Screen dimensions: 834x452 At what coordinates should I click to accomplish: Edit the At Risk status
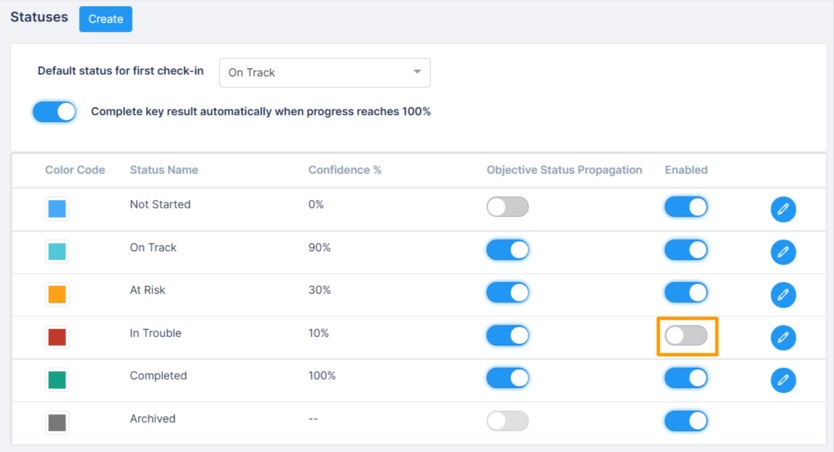click(783, 295)
